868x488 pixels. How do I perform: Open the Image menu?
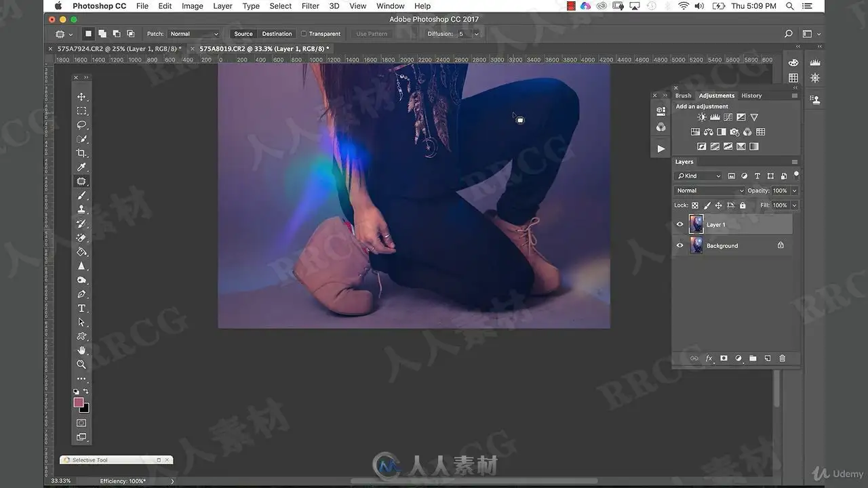[x=192, y=6]
